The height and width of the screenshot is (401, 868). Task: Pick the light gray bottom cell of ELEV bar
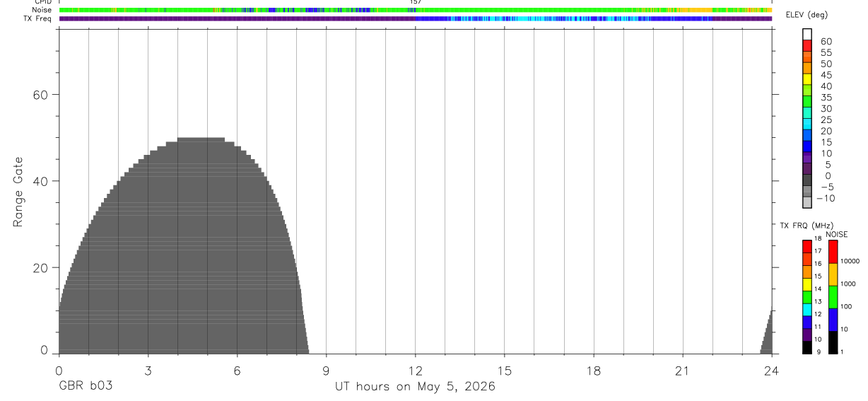coord(807,203)
